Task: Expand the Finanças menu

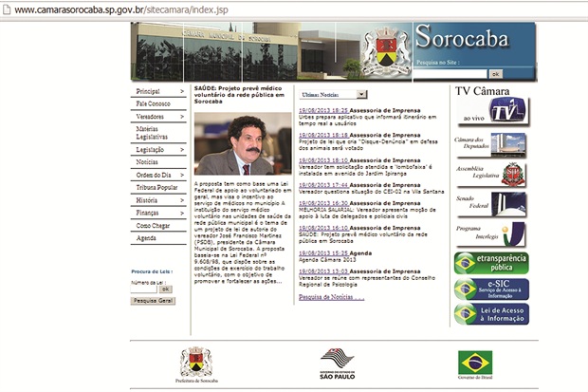Action: click(158, 213)
